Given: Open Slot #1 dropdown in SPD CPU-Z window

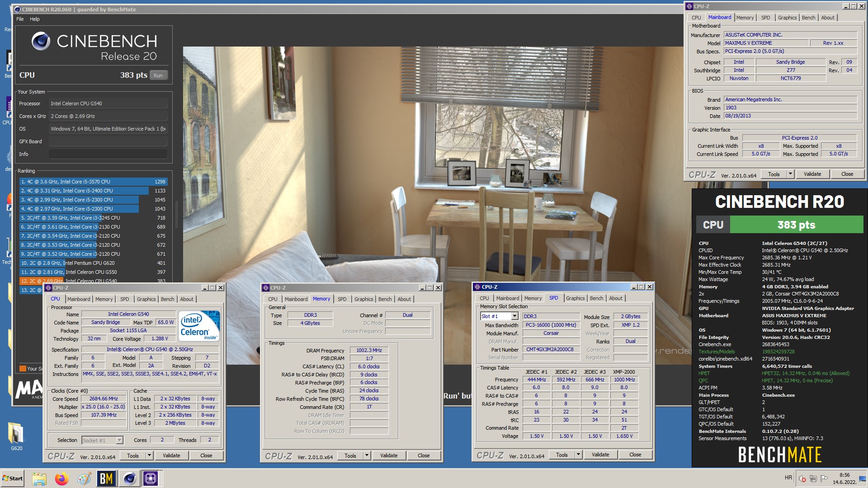Looking at the screenshot, I should tap(514, 316).
